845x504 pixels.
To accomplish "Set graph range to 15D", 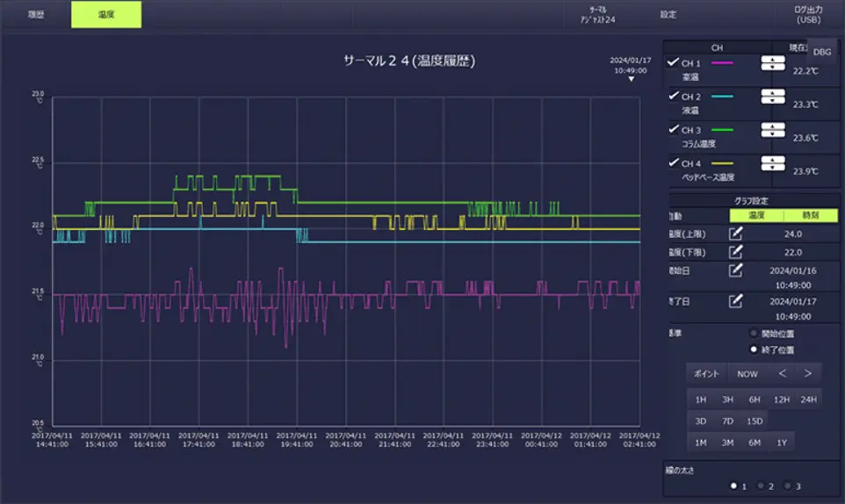I will click(755, 421).
